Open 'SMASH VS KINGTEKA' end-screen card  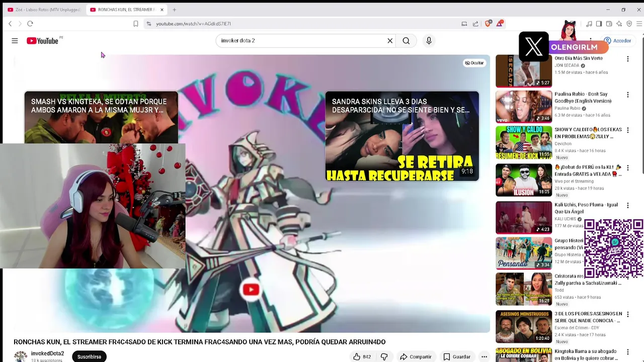101,117
